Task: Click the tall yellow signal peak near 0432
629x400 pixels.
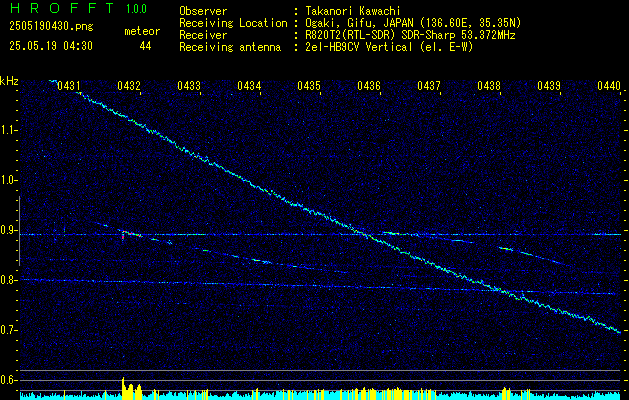Action: pyautogui.click(x=124, y=388)
